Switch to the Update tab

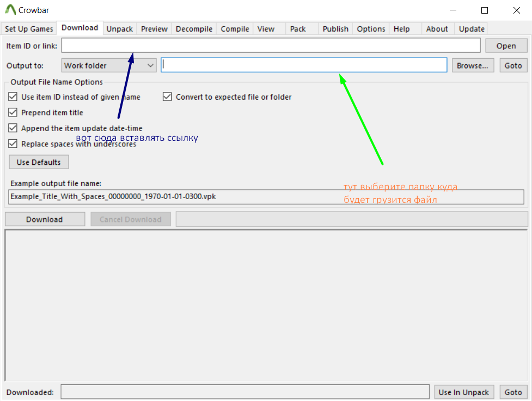tap(472, 29)
